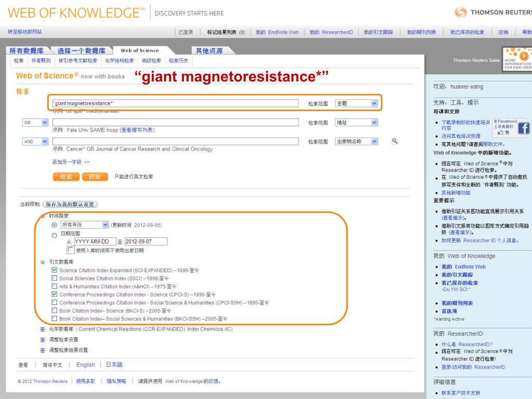Open the 地址 search field dropdown
Viewport: 532px width, 399px height.
click(356, 123)
